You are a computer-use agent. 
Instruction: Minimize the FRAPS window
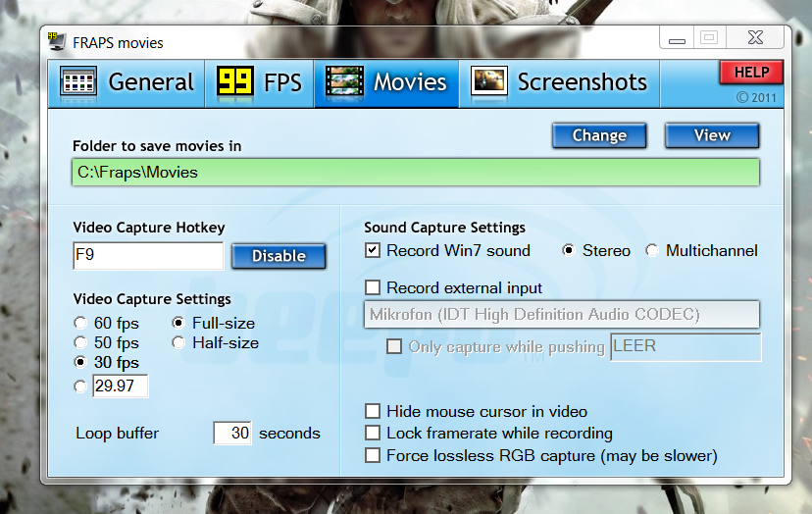click(x=677, y=38)
